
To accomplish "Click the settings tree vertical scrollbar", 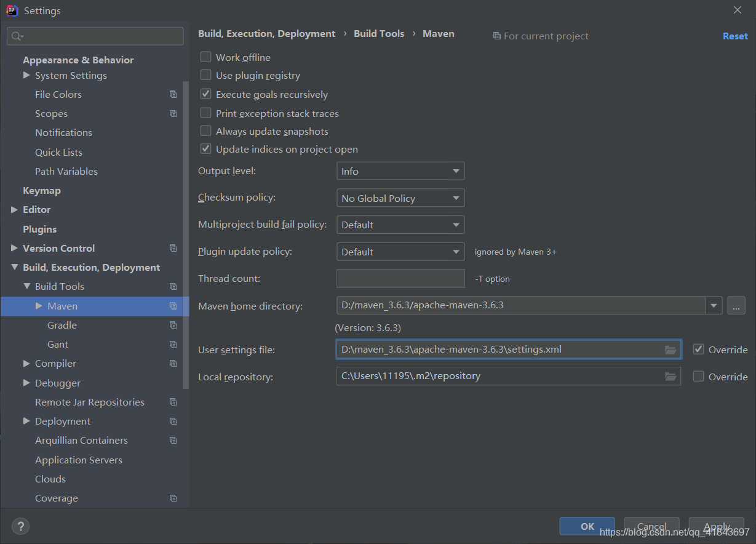I will pyautogui.click(x=186, y=234).
